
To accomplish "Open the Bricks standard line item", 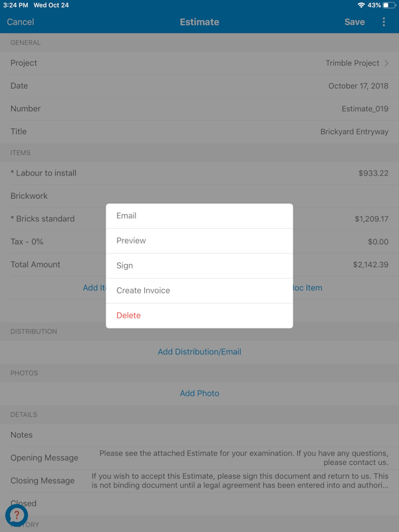I will (199, 219).
